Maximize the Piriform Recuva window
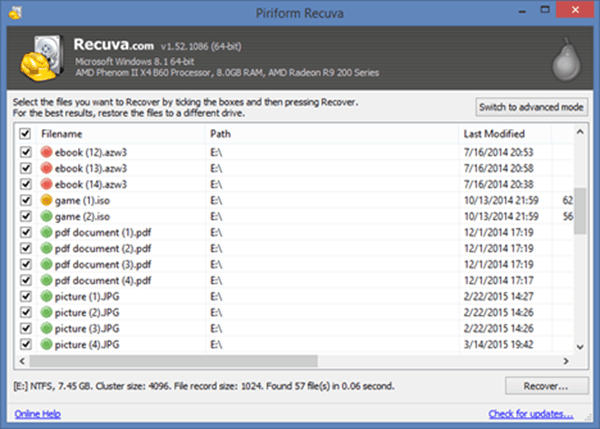This screenshot has width=600, height=429. tap(545, 10)
